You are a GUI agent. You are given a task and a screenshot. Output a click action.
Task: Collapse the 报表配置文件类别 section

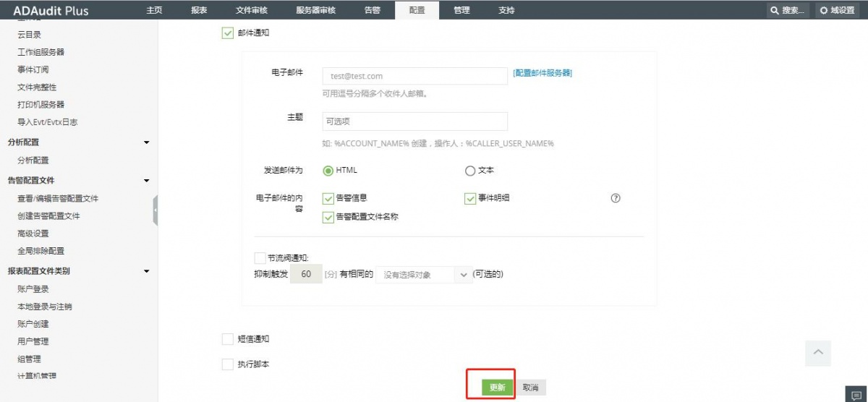click(x=146, y=272)
